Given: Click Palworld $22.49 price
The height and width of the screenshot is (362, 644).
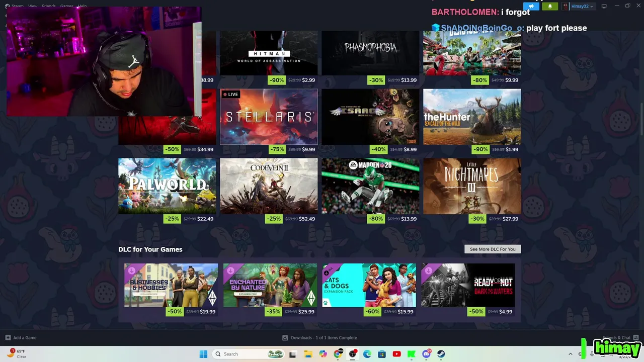Looking at the screenshot, I should point(205,219).
